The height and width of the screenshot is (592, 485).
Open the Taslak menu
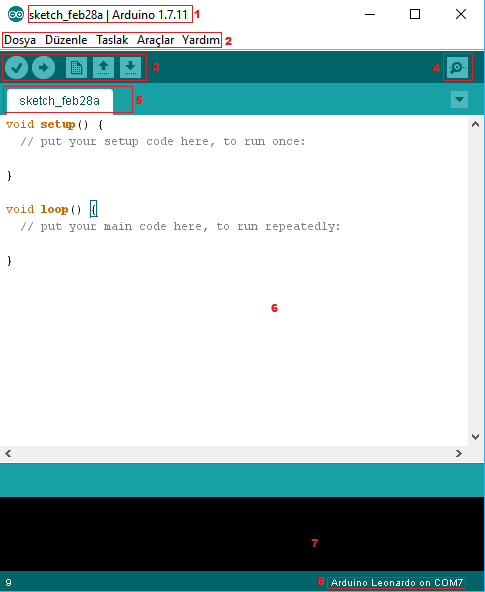point(112,40)
